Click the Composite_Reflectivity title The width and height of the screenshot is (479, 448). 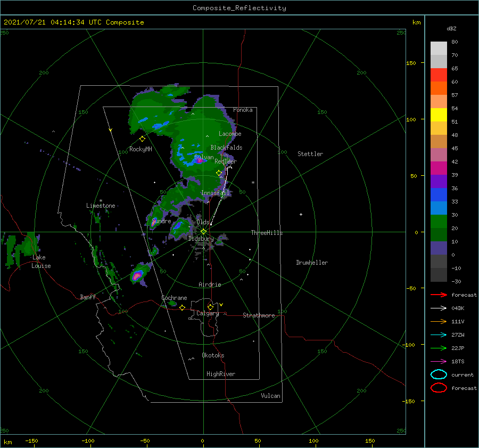pyautogui.click(x=240, y=8)
